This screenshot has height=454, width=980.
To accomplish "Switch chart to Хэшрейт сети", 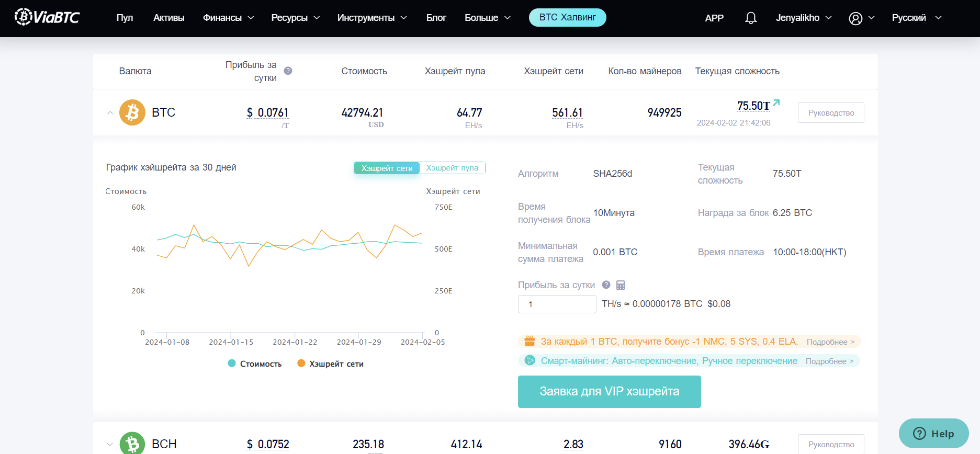I will tap(387, 168).
